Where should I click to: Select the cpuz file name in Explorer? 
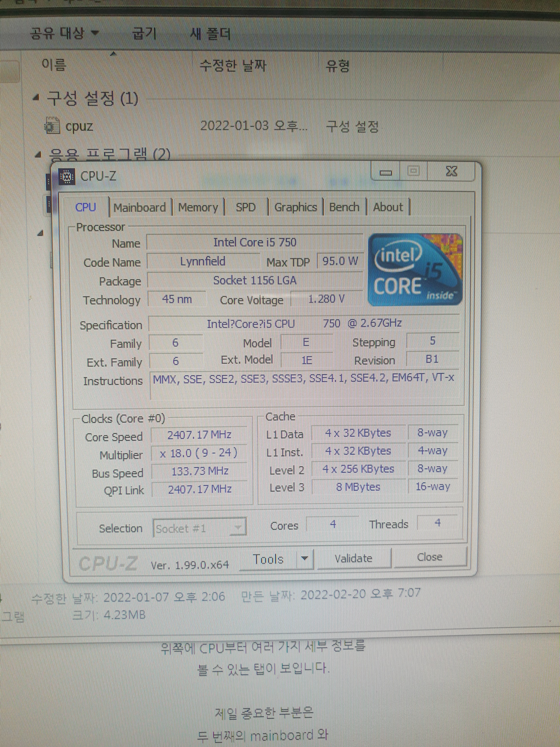79,126
